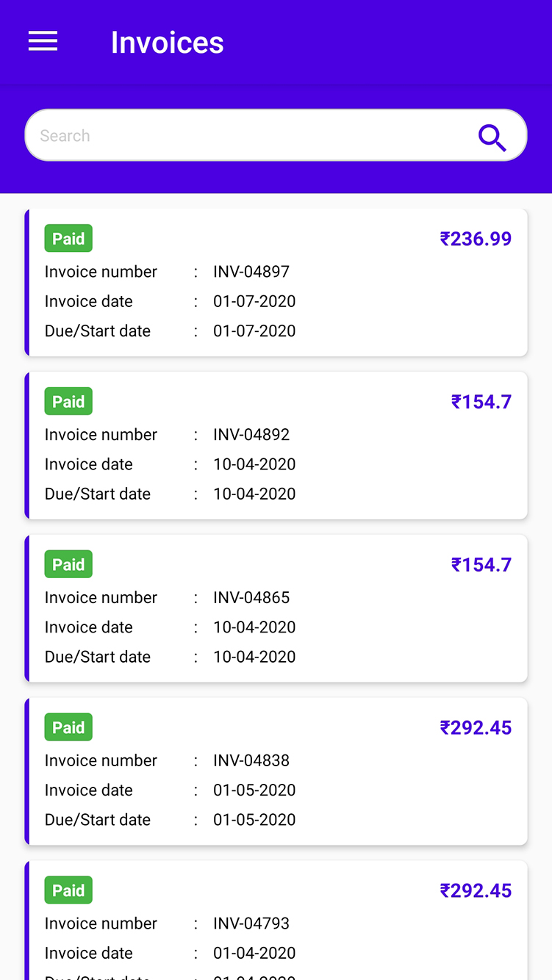
Task: Click the ₹154.7 amount for INV-04892
Action: pos(481,402)
